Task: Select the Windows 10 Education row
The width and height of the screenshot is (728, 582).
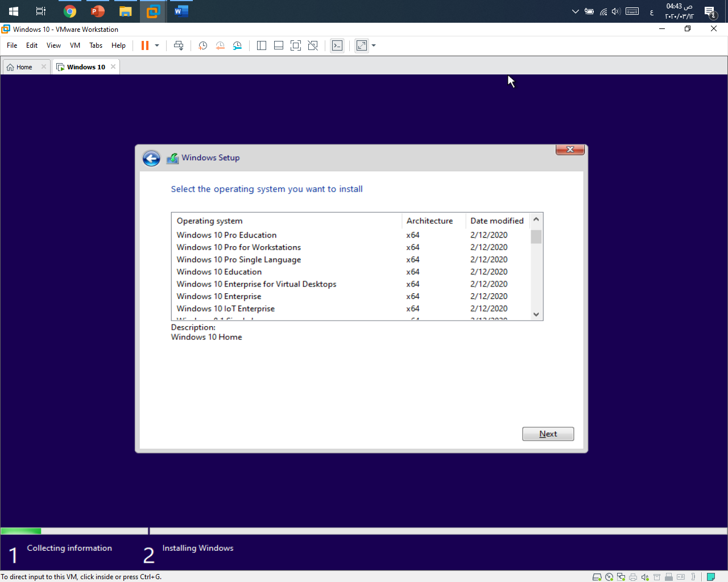Action: pos(351,272)
